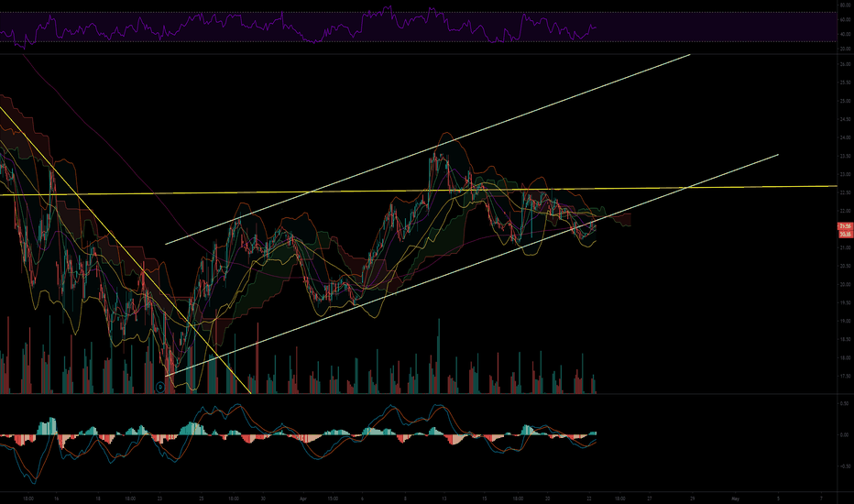Click the 29 date axis label
The image size is (854, 504).
tap(692, 499)
